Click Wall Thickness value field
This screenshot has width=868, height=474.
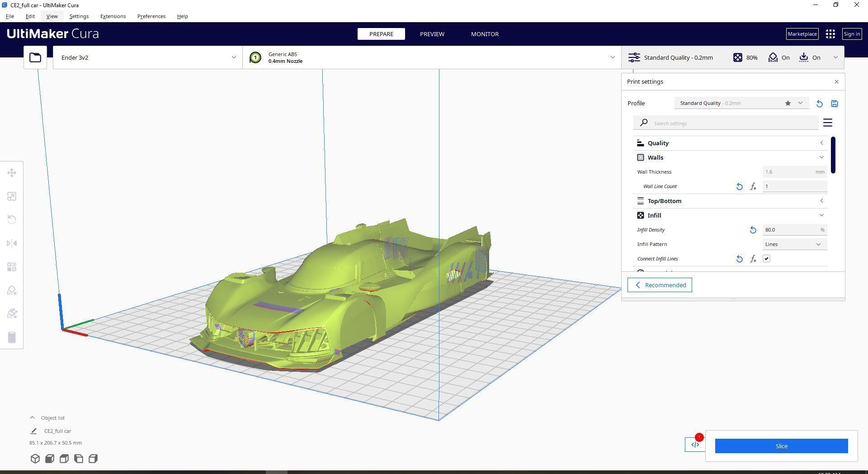pos(794,172)
